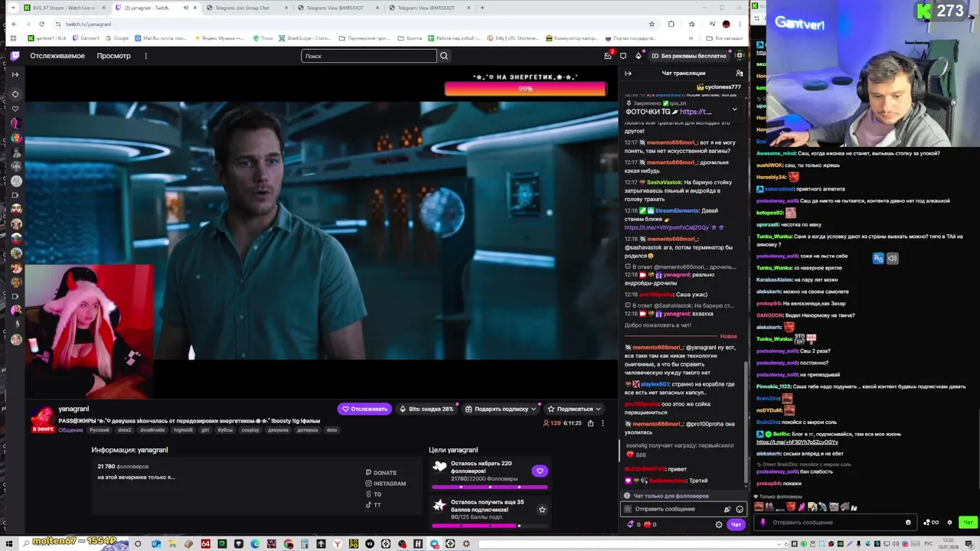Image resolution: width=980 pixels, height=551 pixels.
Task: Open the Bits diamond icon in header
Action: coord(639,56)
